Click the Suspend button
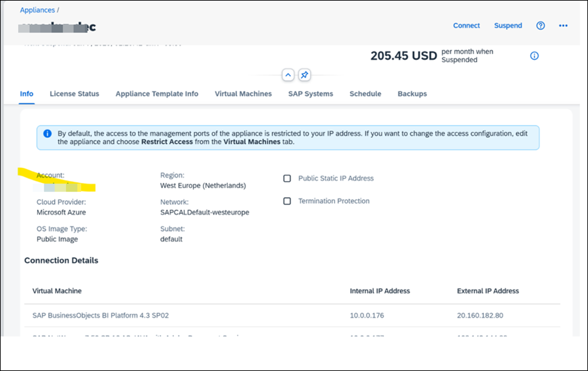Viewport: 588px width, 371px height. (x=508, y=25)
